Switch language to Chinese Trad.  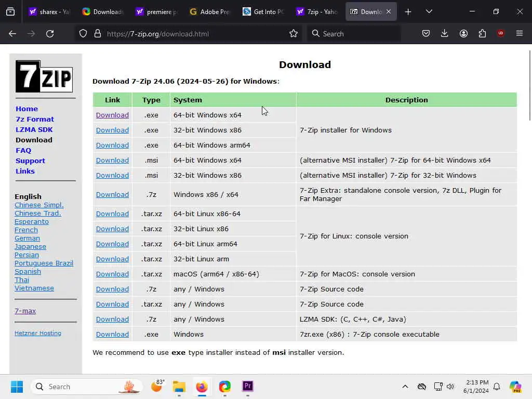point(38,214)
